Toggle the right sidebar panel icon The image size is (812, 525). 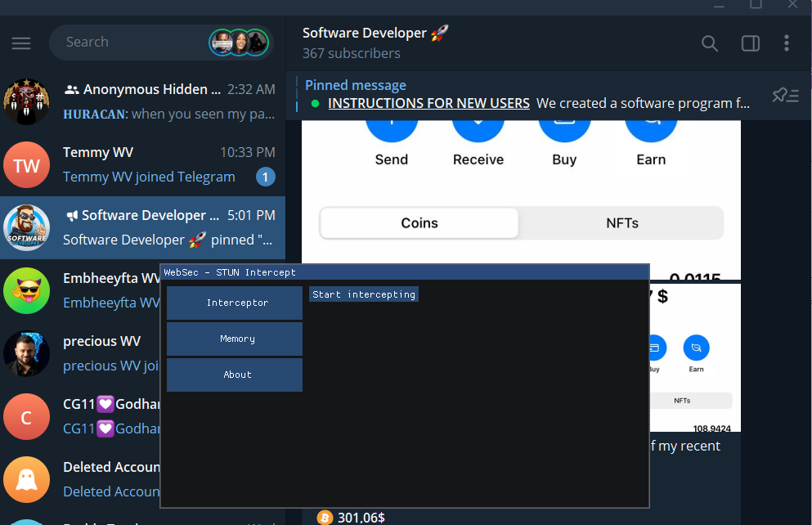(x=751, y=43)
